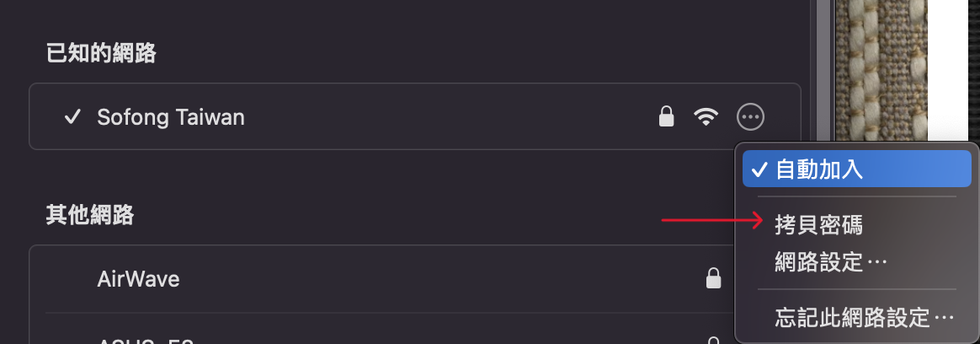980x344 pixels.
Task: Click the lock icon on Sofong Taiwan row
Action: click(x=666, y=116)
